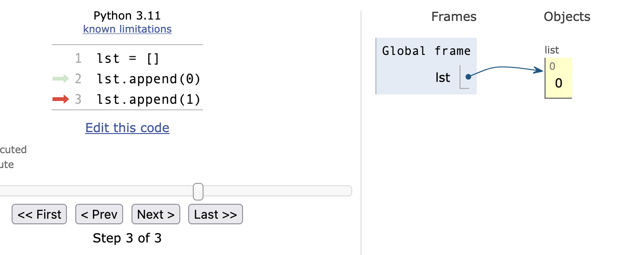Image resolution: width=644 pixels, height=255 pixels.
Task: Go back one step with < Prev
Action: (99, 214)
